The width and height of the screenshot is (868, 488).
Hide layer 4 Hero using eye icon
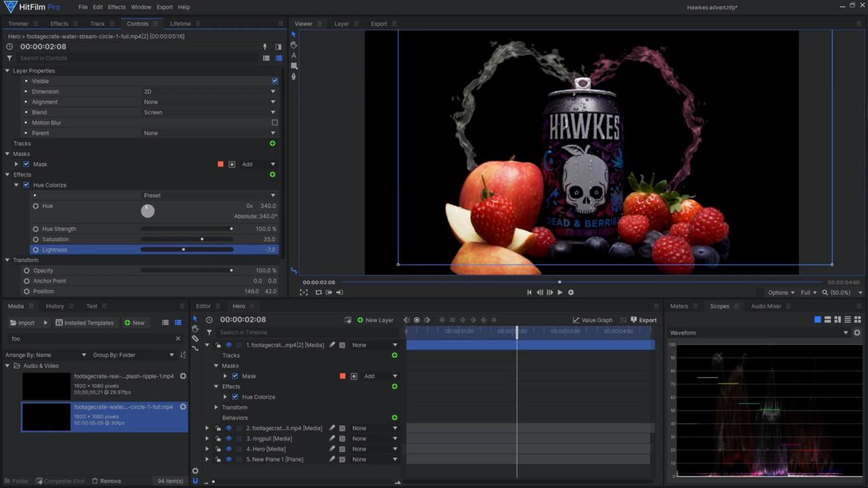pos(229,449)
